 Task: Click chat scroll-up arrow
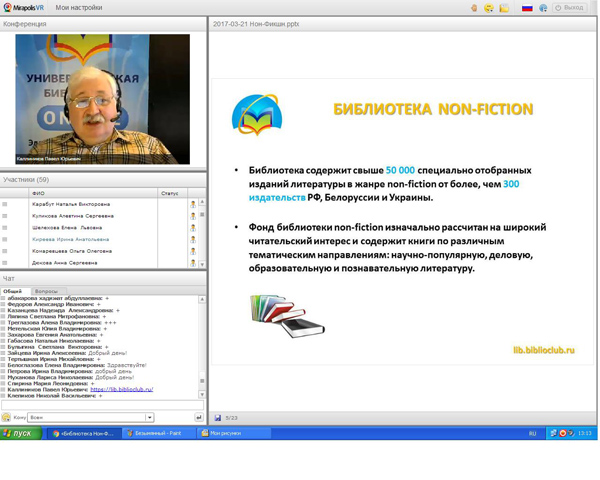[x=202, y=299]
